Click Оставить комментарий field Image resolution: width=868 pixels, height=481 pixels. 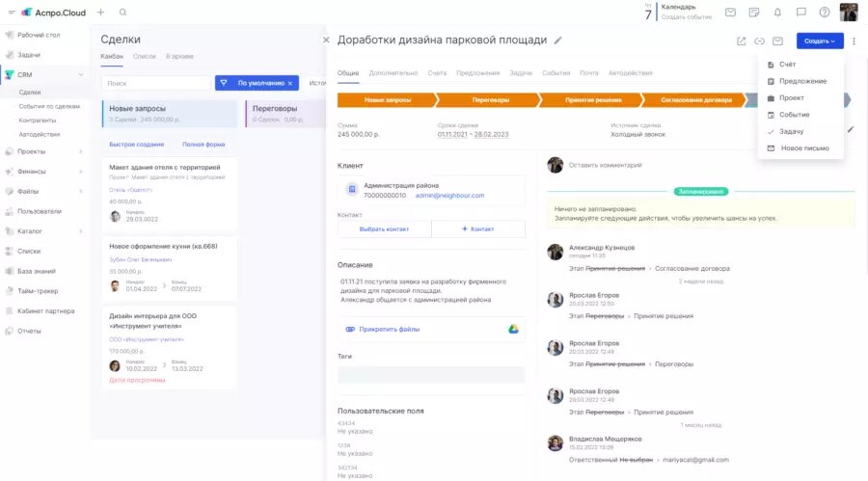[605, 165]
